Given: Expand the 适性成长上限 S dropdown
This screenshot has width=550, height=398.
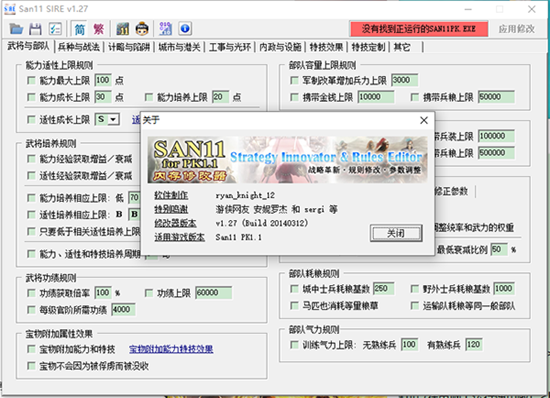Looking at the screenshot, I should [x=113, y=120].
